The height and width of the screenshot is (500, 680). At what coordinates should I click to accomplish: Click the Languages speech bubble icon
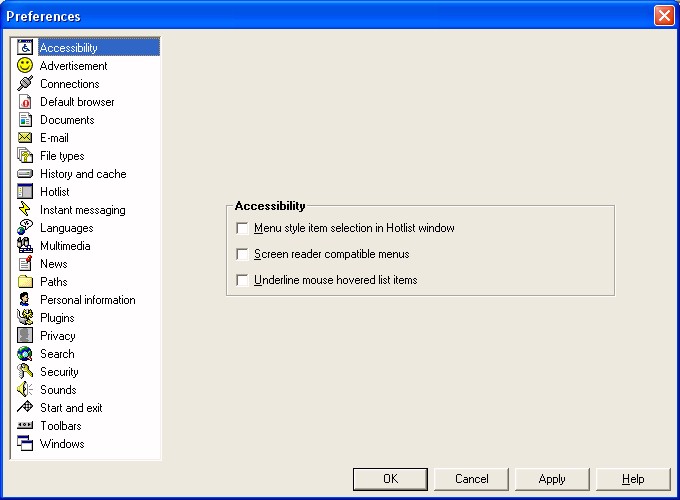(25, 227)
